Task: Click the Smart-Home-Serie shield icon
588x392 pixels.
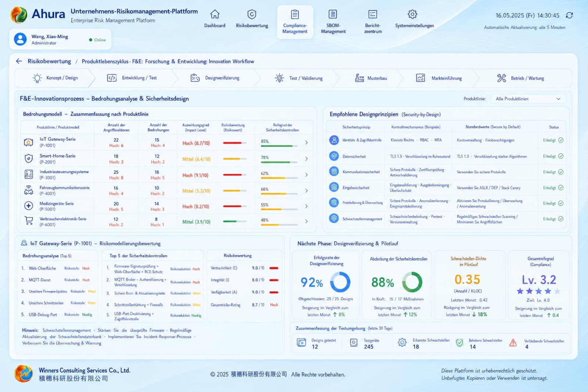Action: point(28,158)
